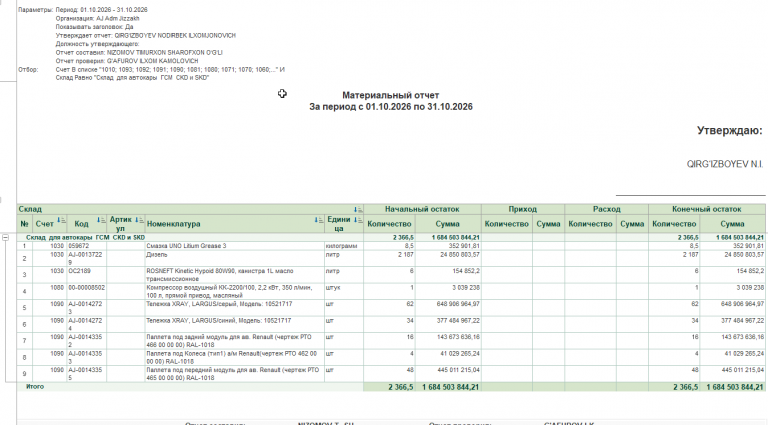Select Тележка XRAY, LARGUS/серый row cell
Viewport: 768px width, 425px height.
(x=235, y=308)
